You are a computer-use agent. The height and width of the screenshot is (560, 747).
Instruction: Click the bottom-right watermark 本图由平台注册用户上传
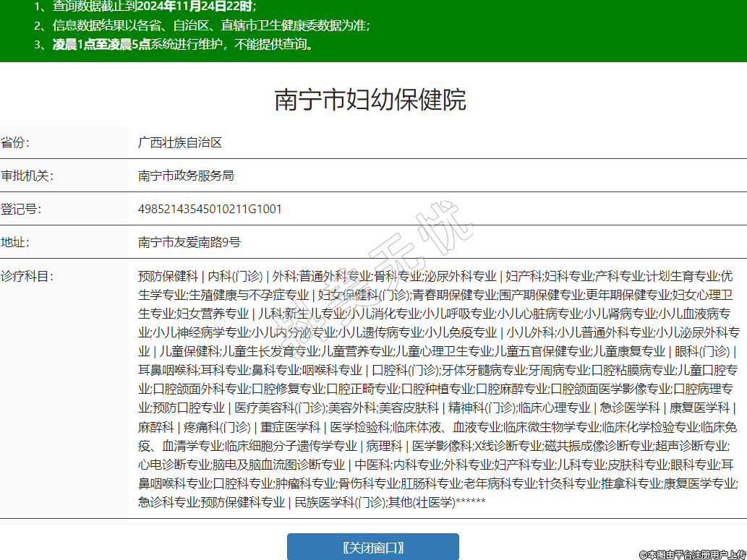[x=692, y=553]
